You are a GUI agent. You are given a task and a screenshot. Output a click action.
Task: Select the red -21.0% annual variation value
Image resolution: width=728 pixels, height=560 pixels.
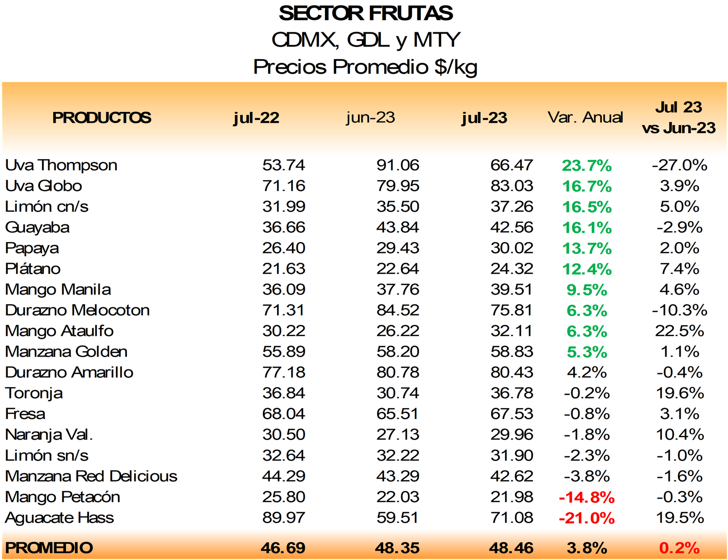click(586, 518)
